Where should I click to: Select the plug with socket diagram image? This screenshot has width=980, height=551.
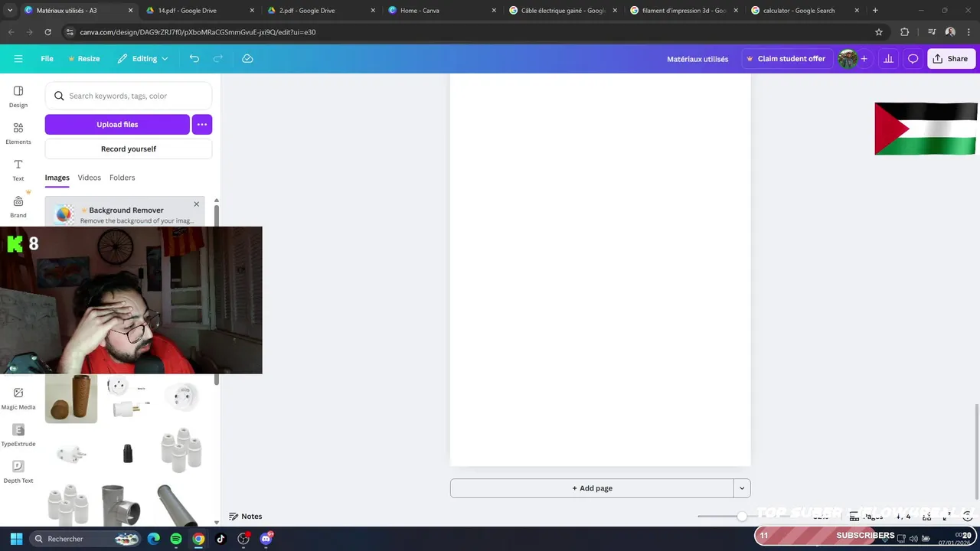127,399
